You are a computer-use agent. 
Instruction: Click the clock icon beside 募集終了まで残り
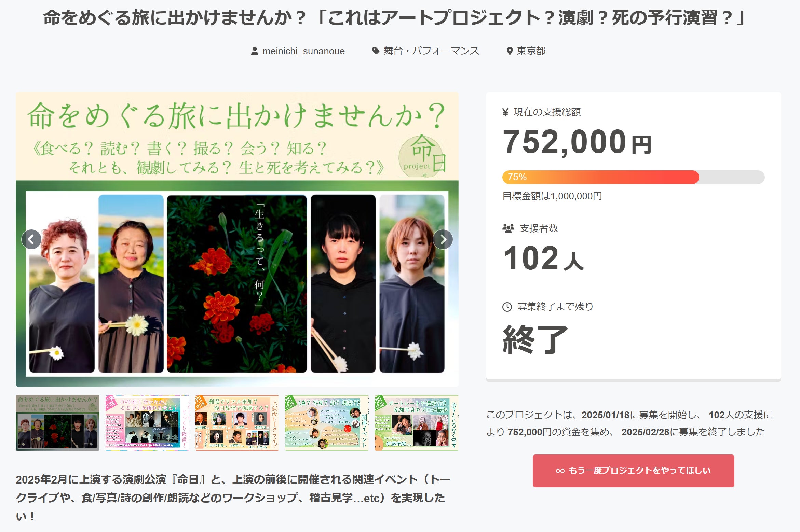tap(507, 307)
